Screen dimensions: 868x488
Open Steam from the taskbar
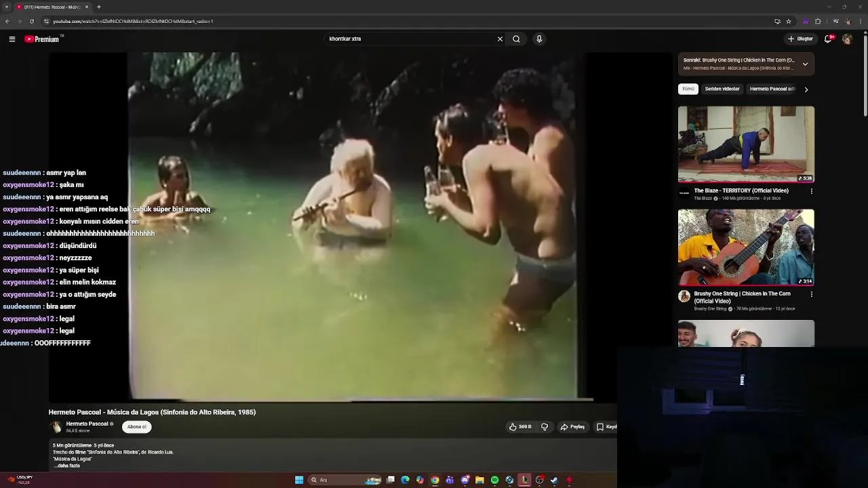pyautogui.click(x=554, y=480)
